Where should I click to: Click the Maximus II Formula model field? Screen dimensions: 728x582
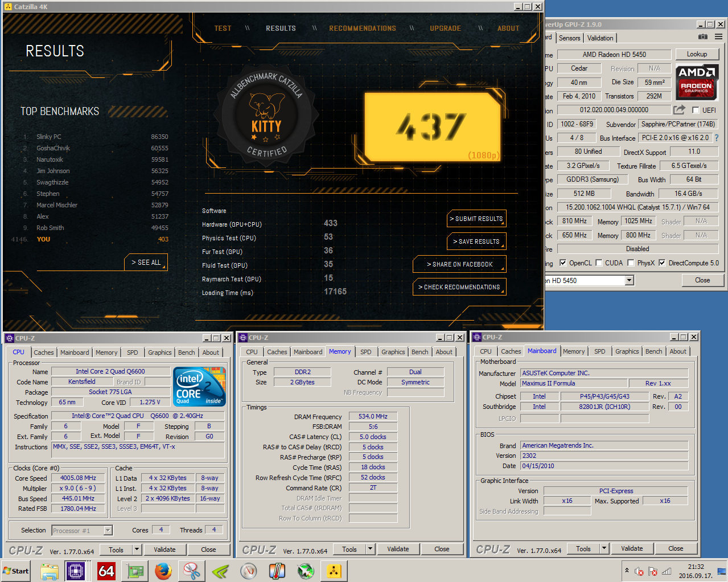coord(574,383)
